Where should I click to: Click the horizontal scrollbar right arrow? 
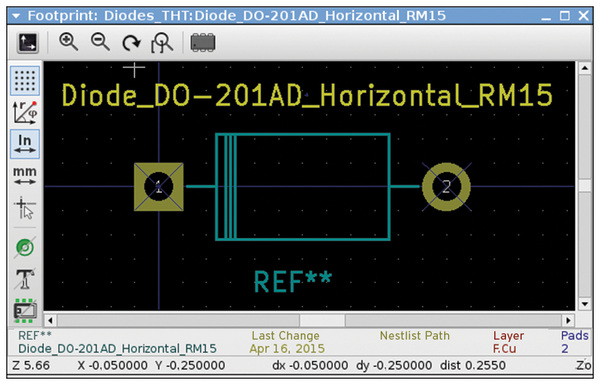tap(568, 320)
